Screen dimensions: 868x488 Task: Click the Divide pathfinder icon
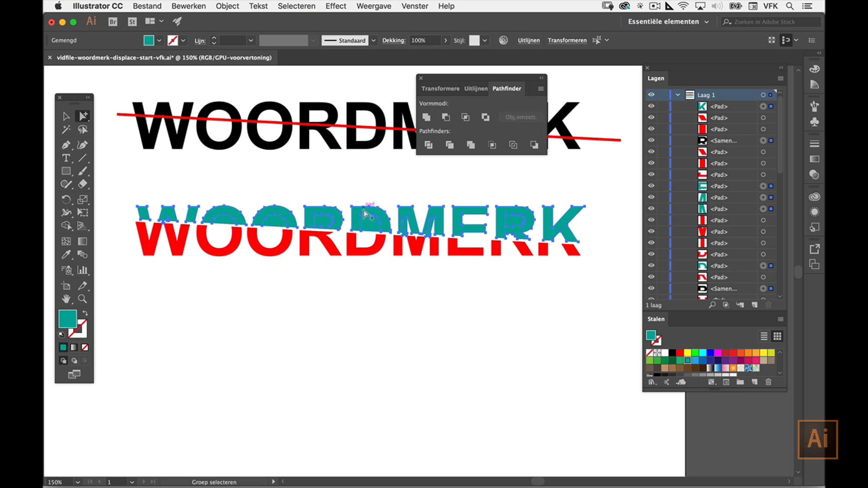click(x=428, y=145)
